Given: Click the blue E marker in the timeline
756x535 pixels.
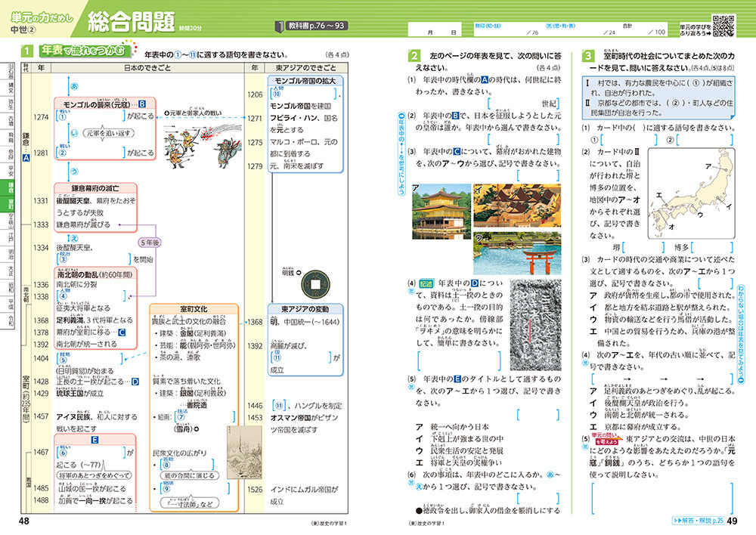Looking at the screenshot, I should pyautogui.click(x=94, y=439).
